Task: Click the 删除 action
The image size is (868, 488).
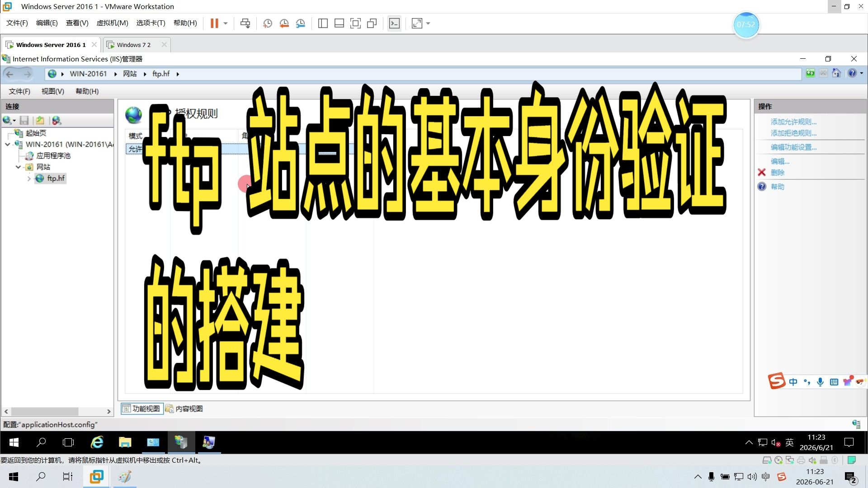Action: click(x=777, y=172)
